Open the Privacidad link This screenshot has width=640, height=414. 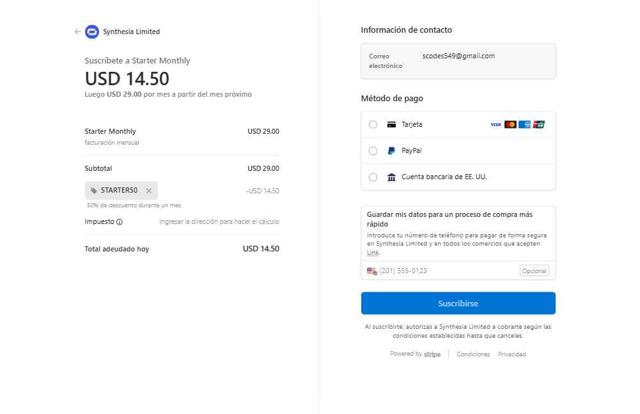(512, 354)
